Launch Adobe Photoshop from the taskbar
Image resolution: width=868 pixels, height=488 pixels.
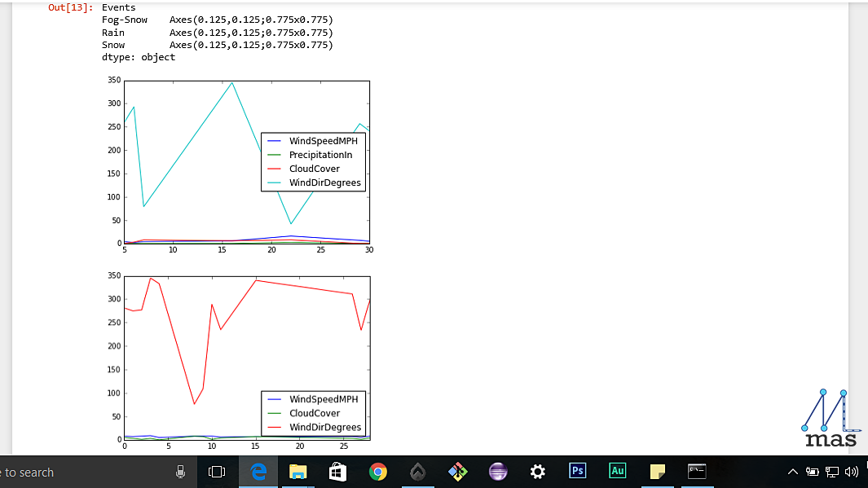tap(577, 472)
